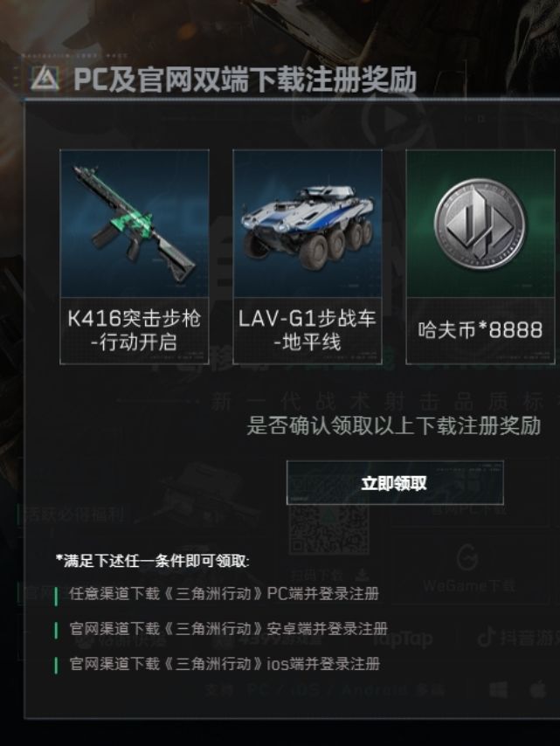Click the 哈夫币 silver coin icon
560x746 pixels.
(480, 224)
